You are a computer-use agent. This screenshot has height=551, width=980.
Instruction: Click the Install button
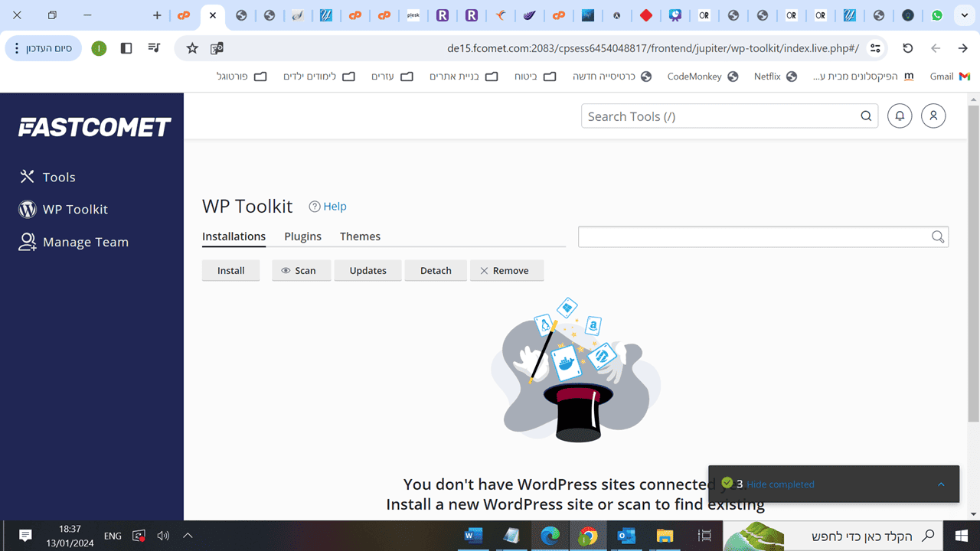231,270
